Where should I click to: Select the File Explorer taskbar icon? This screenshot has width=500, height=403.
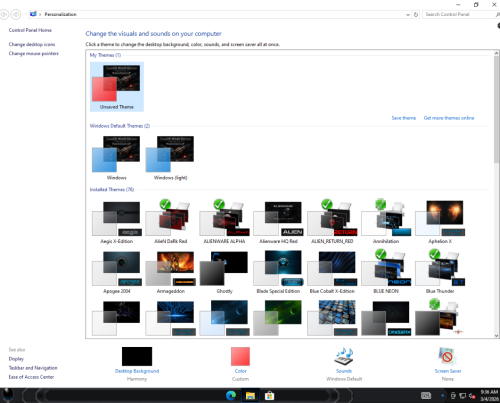250,396
